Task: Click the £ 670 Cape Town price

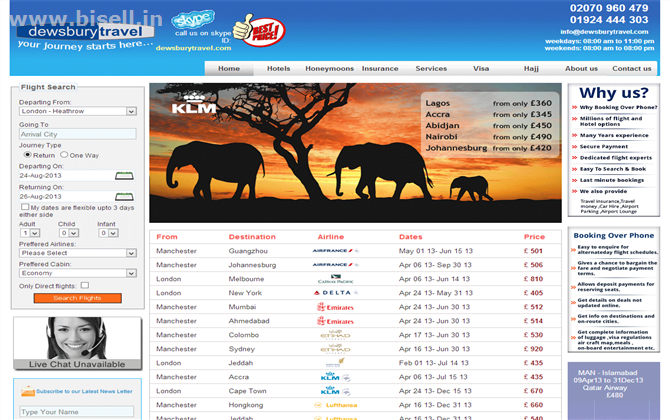Action: coord(533,391)
